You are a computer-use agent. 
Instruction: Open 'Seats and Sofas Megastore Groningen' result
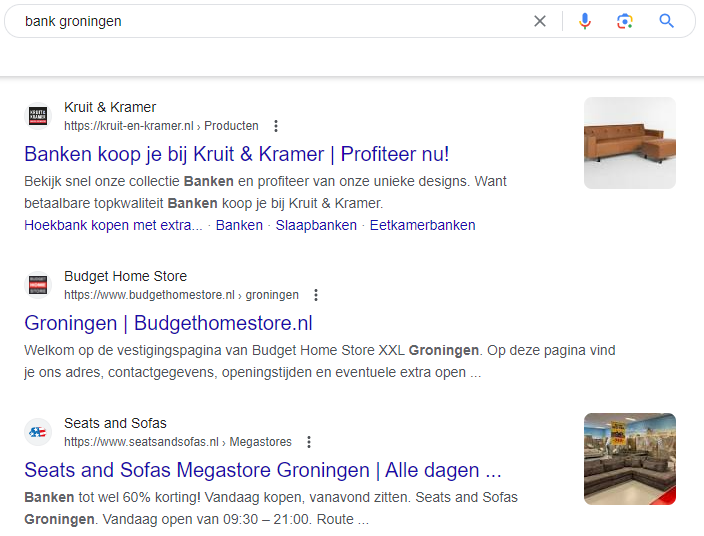point(263,470)
